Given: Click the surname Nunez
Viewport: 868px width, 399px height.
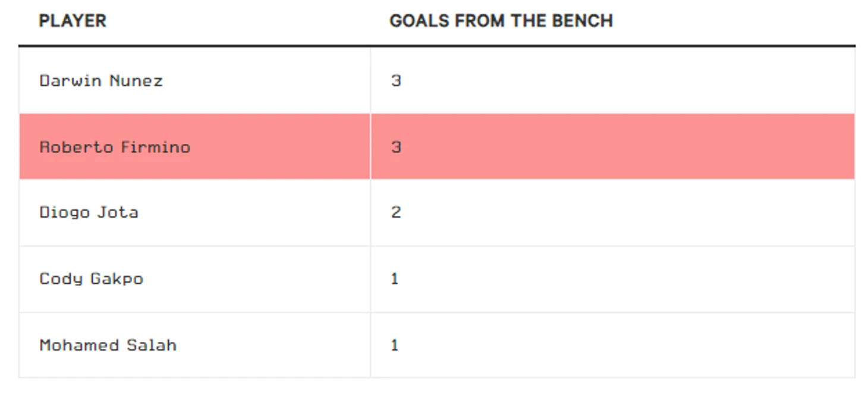Looking at the screenshot, I should [x=136, y=81].
